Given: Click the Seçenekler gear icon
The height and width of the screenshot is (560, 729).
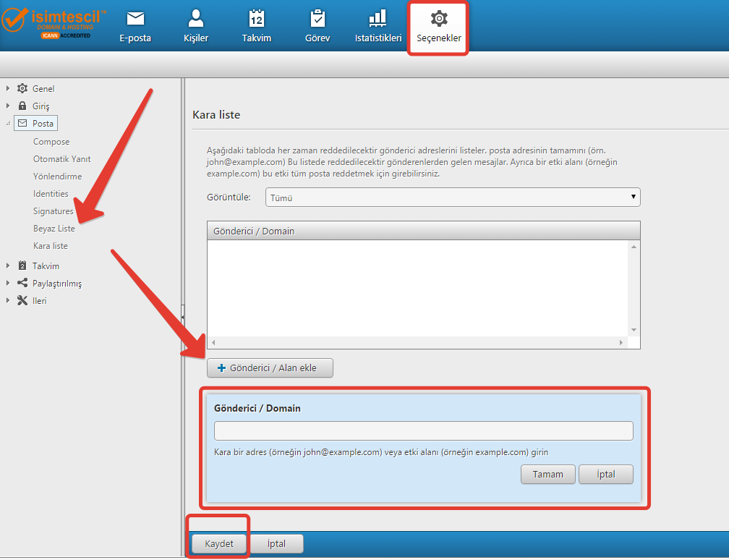Looking at the screenshot, I should [438, 19].
